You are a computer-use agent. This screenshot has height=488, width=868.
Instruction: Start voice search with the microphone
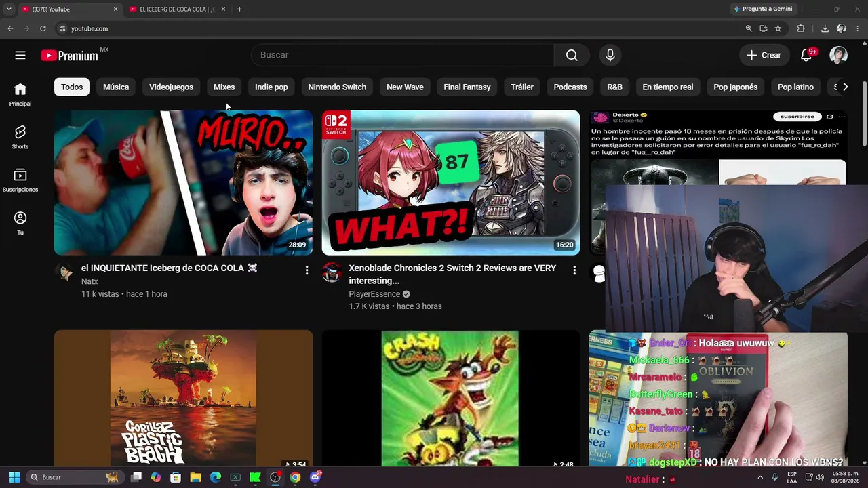tap(610, 55)
